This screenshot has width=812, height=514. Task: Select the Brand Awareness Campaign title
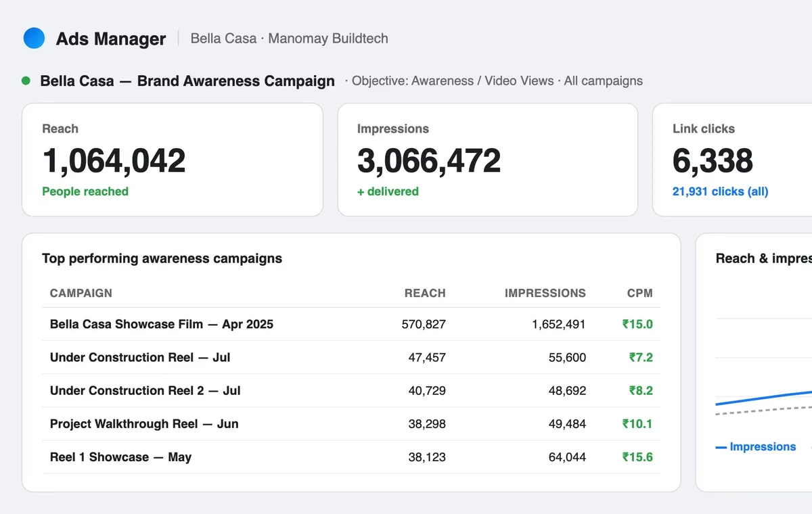pyautogui.click(x=187, y=81)
